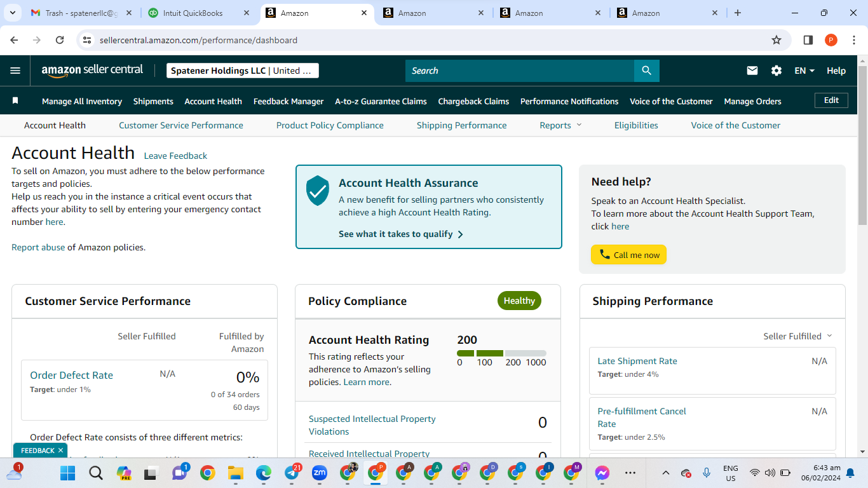Go back using the browser back arrow
868x488 pixels.
tap(15, 40)
